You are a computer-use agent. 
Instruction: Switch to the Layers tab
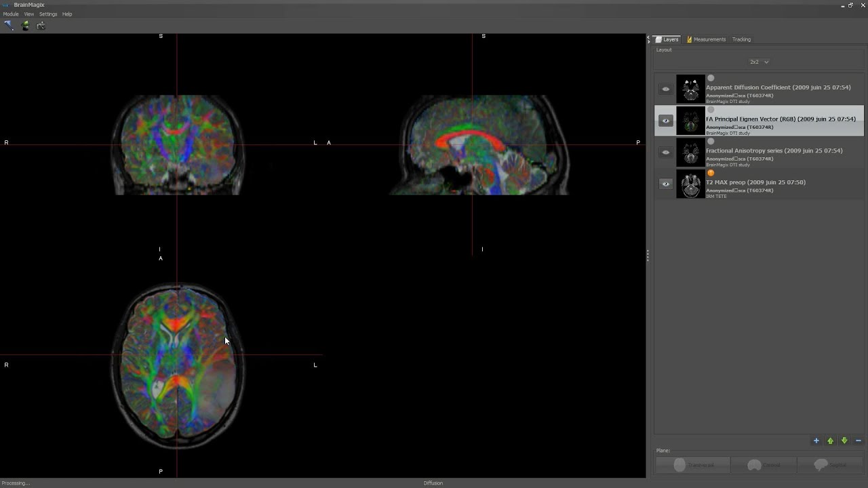(x=667, y=39)
